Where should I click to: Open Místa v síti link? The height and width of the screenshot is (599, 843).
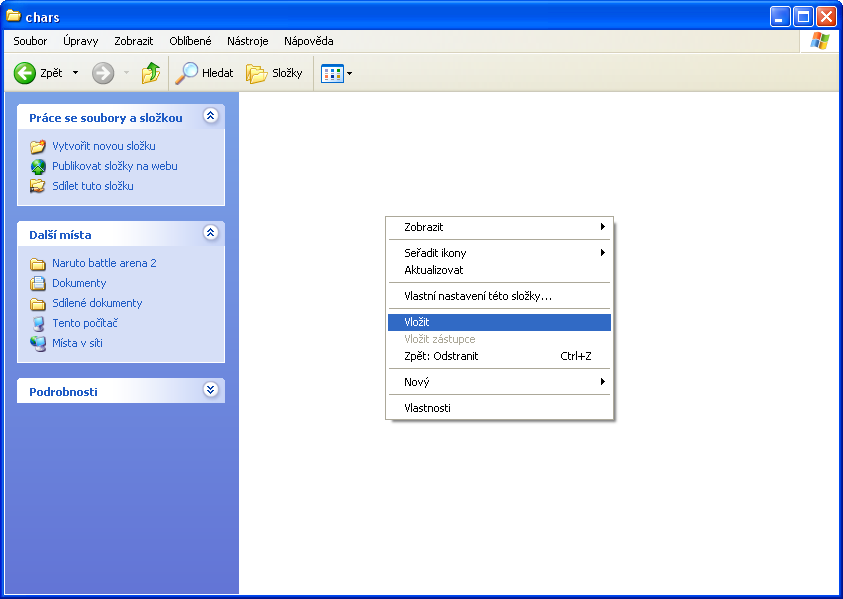77,343
